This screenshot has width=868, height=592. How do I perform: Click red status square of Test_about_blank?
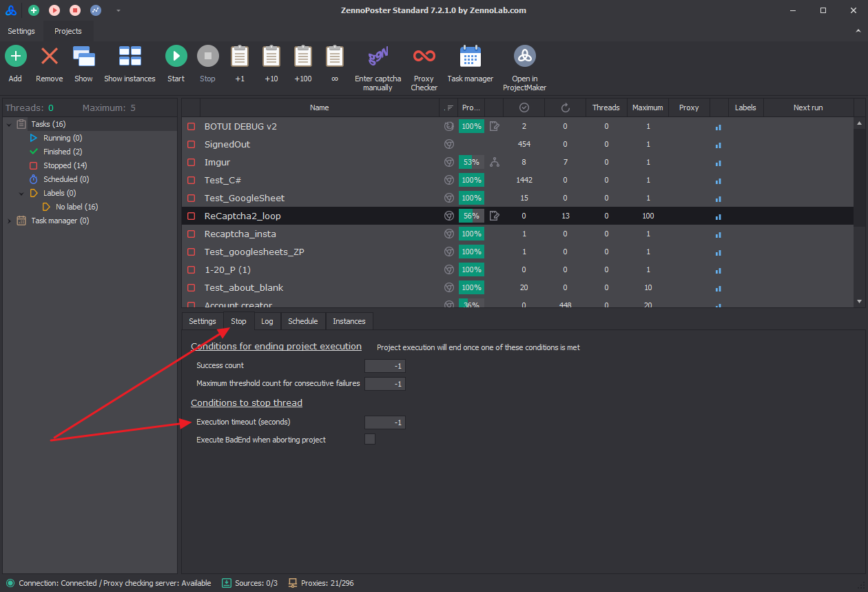coord(192,288)
